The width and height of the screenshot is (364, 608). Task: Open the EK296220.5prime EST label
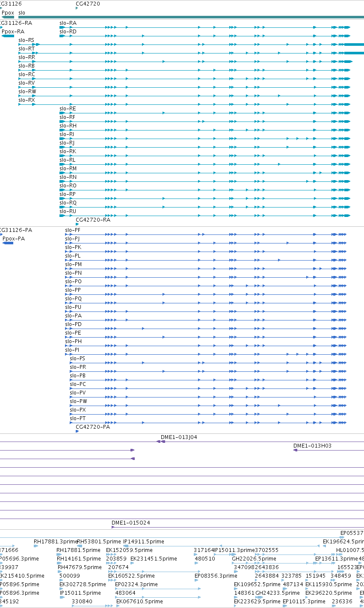329,593
